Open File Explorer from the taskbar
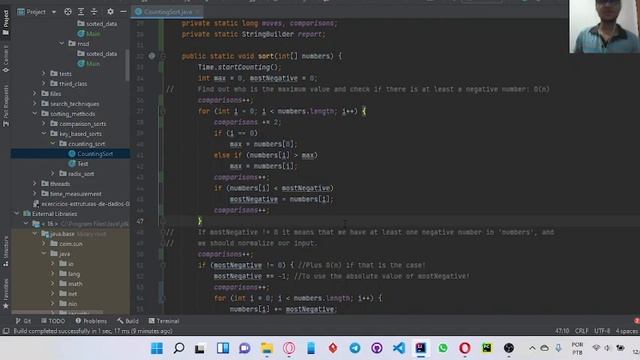The width and height of the screenshot is (640, 360). (x=267, y=348)
